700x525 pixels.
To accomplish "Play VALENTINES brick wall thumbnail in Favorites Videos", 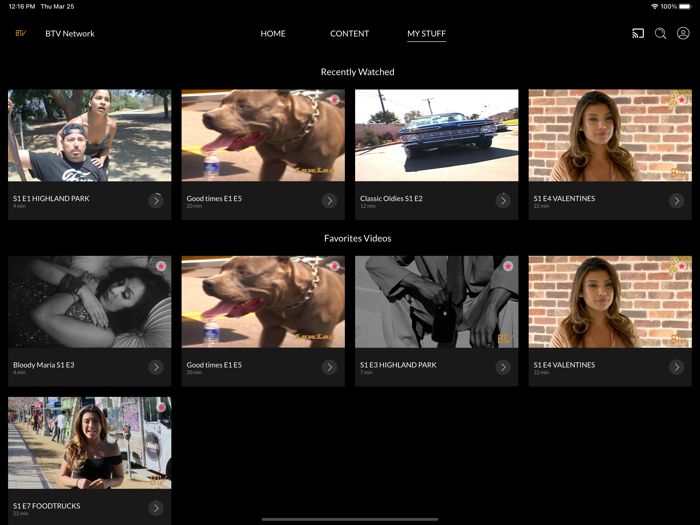I will [x=610, y=302].
